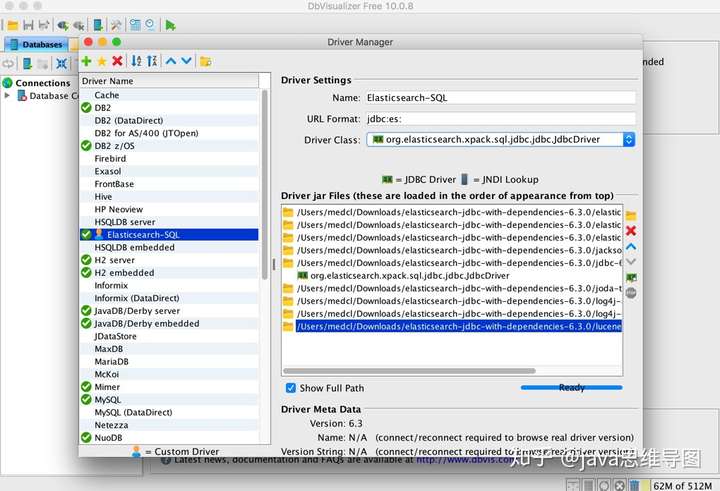Select DB2 for AS/400 (JTOpen) driver
This screenshot has height=491, width=720.
tap(169, 133)
